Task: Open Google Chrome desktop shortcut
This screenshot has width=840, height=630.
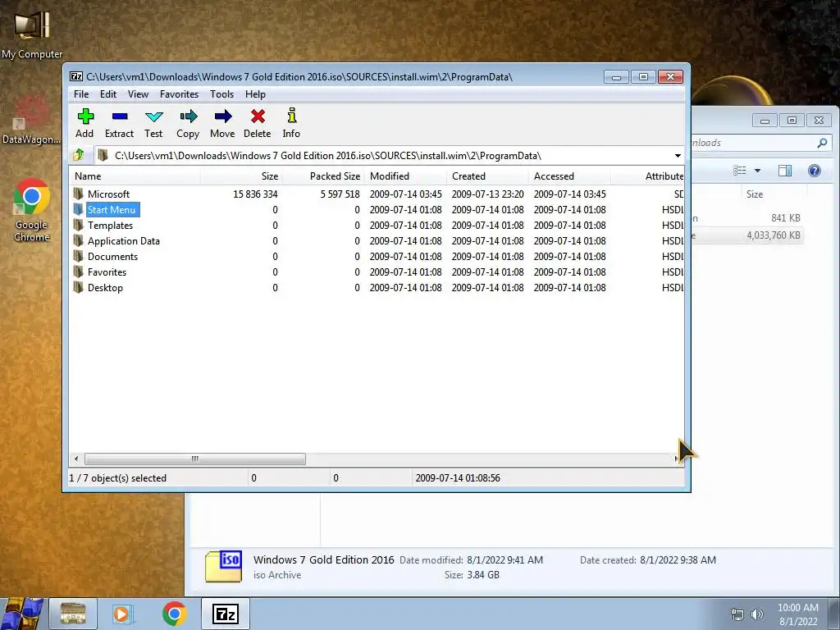Action: [32, 211]
